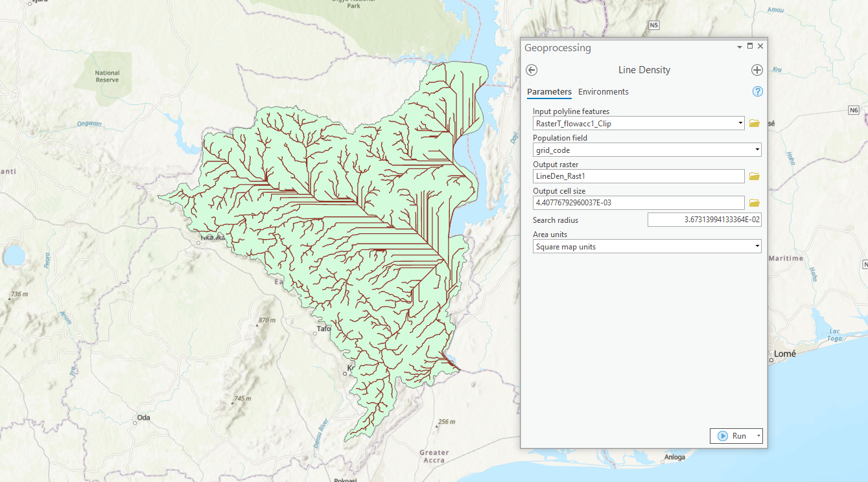Viewport: 868px width, 482px height.
Task: Click the Lomé city label on map
Action: (784, 354)
